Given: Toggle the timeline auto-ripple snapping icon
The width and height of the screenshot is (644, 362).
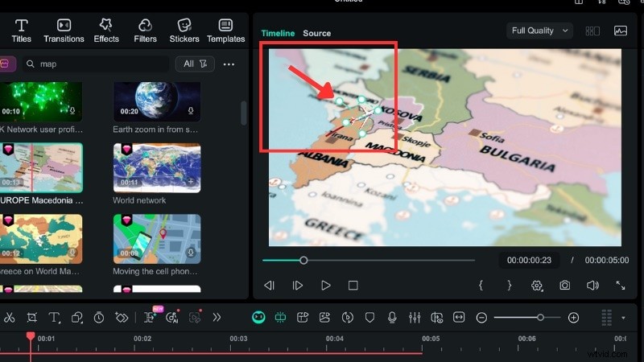Looking at the screenshot, I should coord(280,318).
